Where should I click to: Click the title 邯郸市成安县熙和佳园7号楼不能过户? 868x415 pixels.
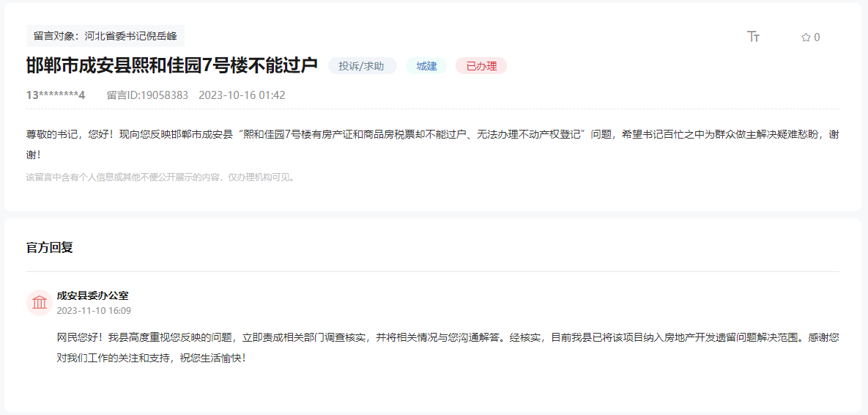point(172,66)
